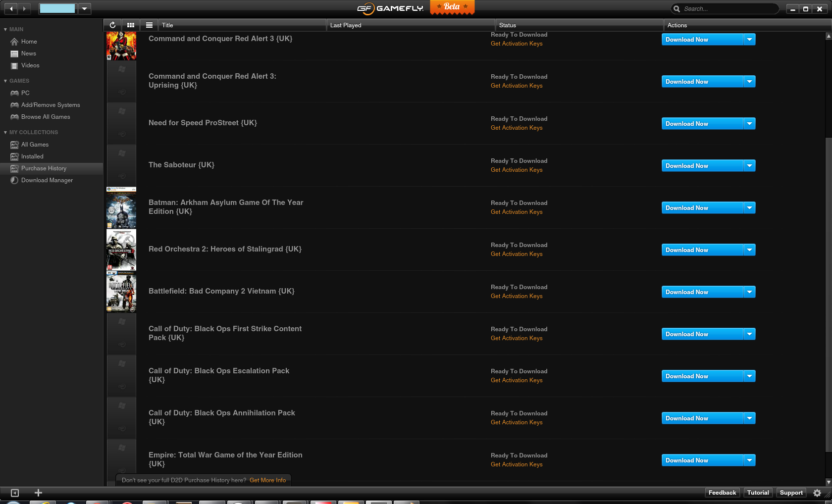Viewport: 832px width, 504px height.
Task: Refresh the purchase history list
Action: pyautogui.click(x=112, y=25)
